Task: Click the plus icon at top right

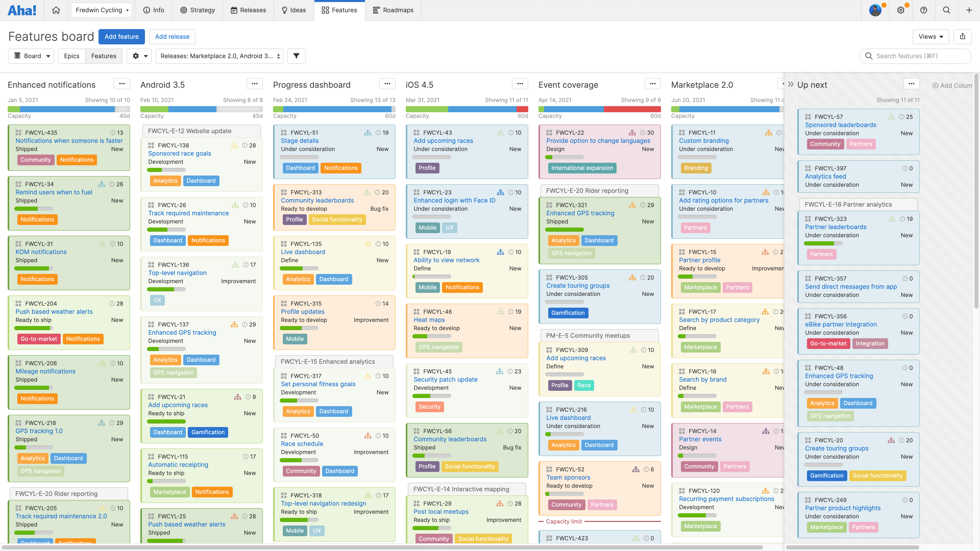Action: pyautogui.click(x=969, y=10)
